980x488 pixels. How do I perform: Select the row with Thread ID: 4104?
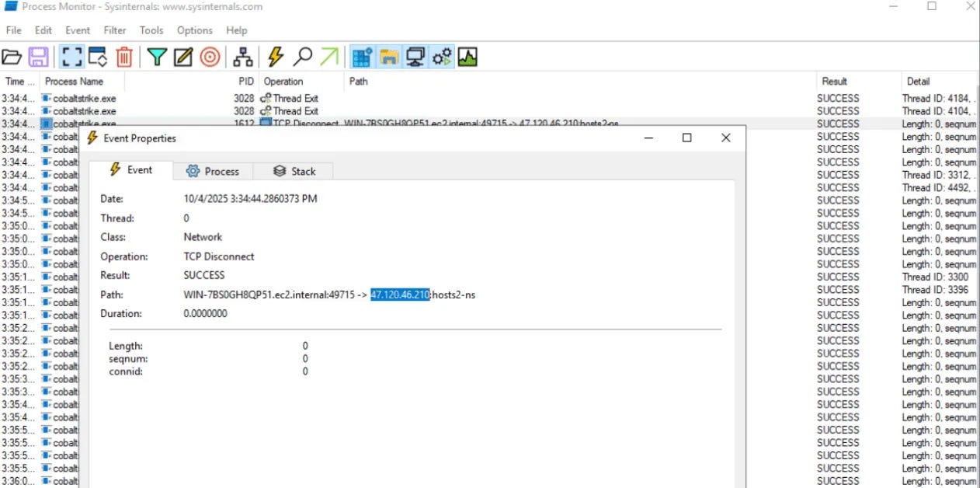pos(489,111)
